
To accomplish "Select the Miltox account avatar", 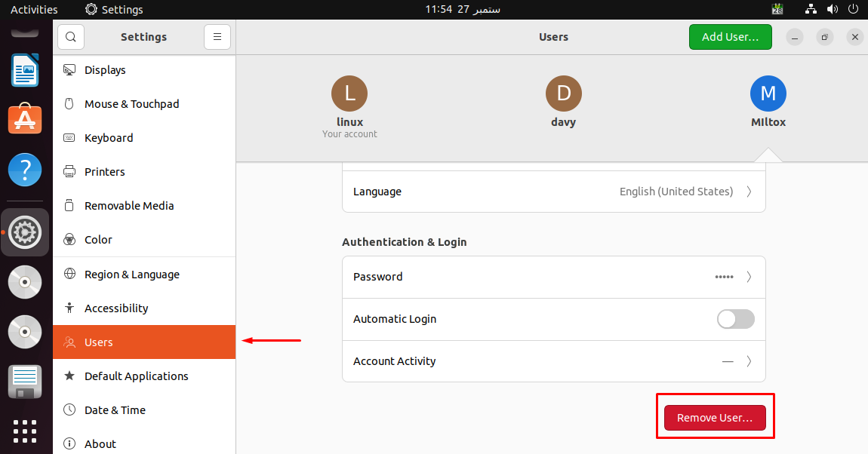I will [x=768, y=94].
